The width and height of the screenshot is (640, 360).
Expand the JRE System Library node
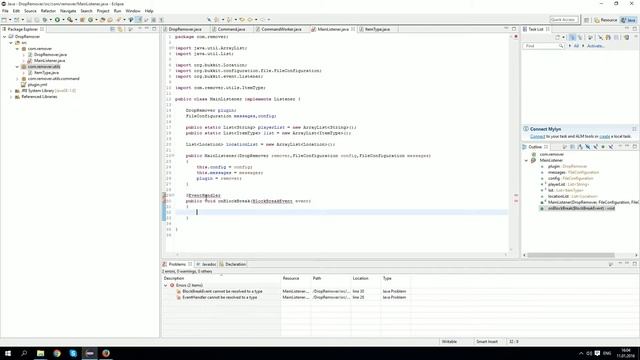coord(11,91)
